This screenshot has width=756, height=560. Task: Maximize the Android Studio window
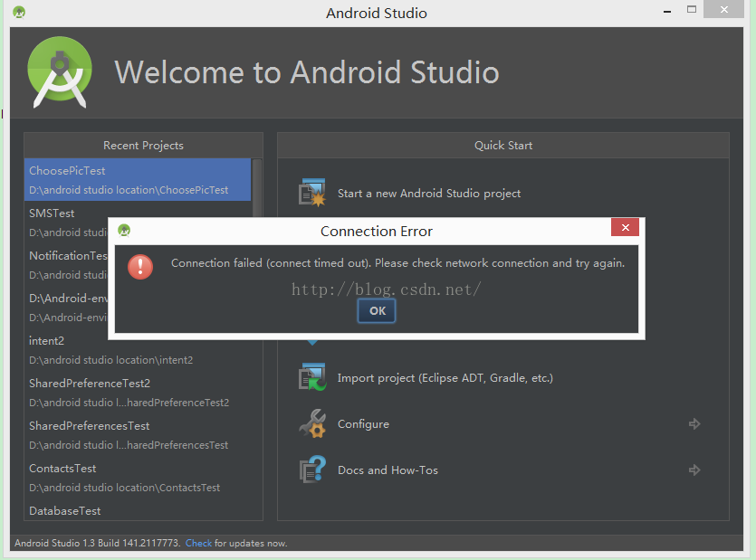coord(692,9)
